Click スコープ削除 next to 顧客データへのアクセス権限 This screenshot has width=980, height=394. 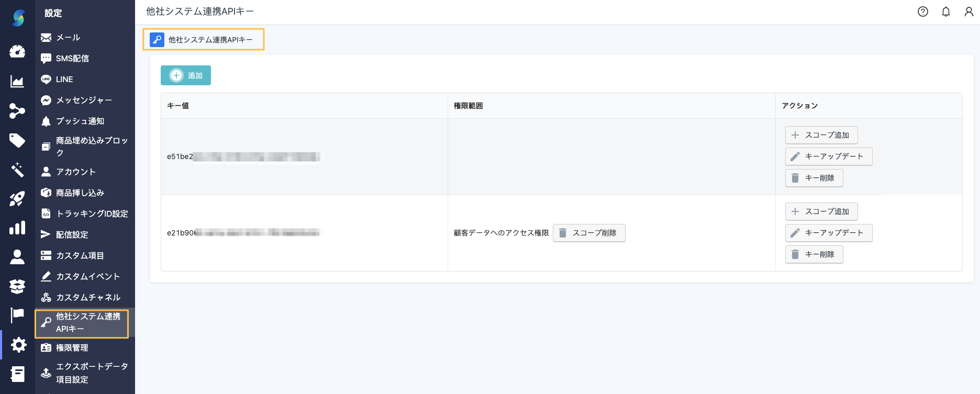tap(589, 233)
